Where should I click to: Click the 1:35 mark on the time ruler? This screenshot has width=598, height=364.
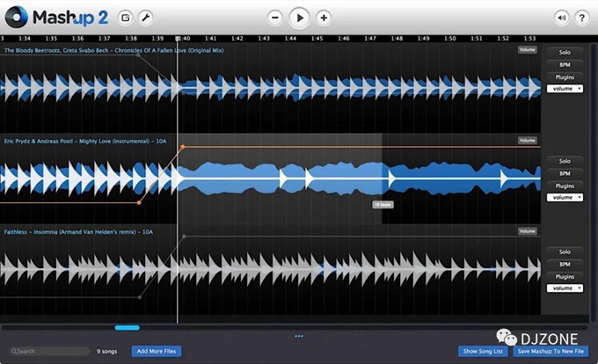coord(51,39)
